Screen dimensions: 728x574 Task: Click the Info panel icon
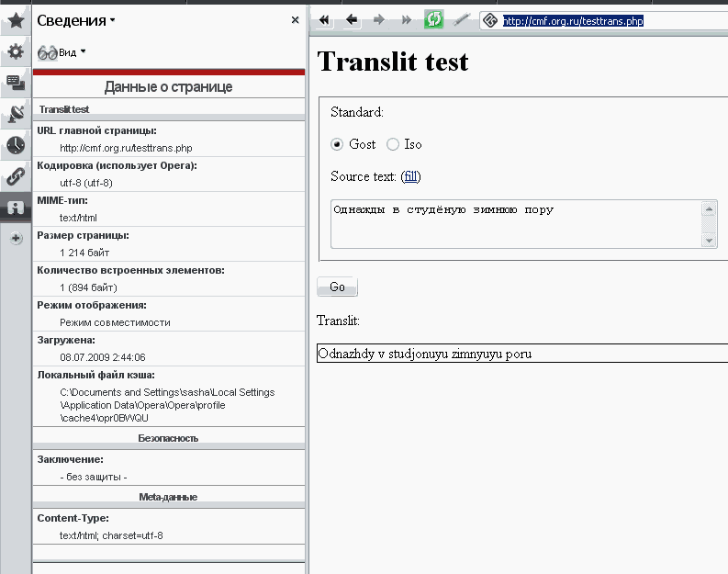tap(16, 208)
